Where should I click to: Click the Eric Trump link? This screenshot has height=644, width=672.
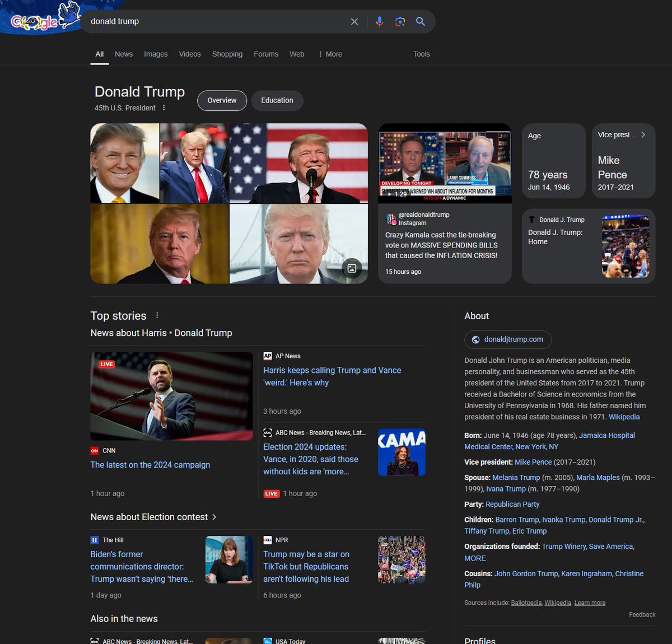click(530, 531)
